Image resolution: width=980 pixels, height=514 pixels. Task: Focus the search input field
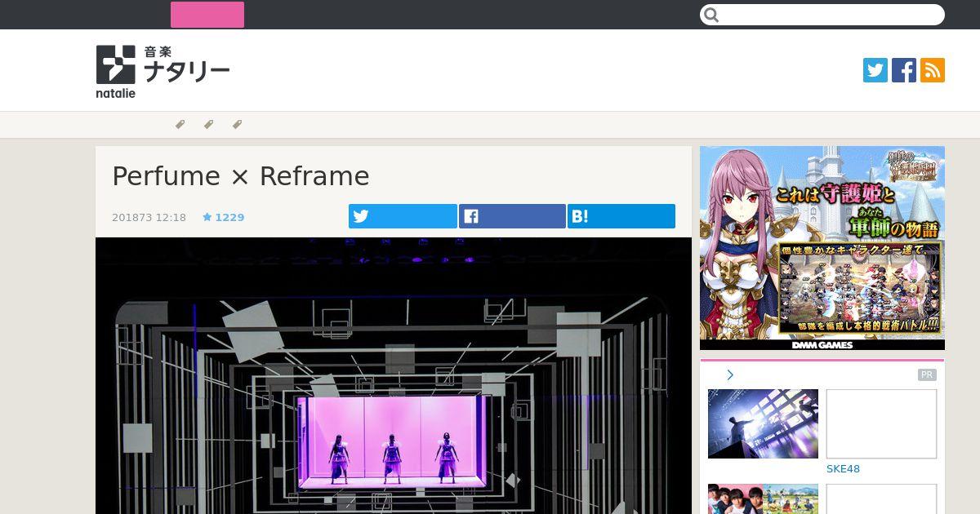(x=822, y=15)
